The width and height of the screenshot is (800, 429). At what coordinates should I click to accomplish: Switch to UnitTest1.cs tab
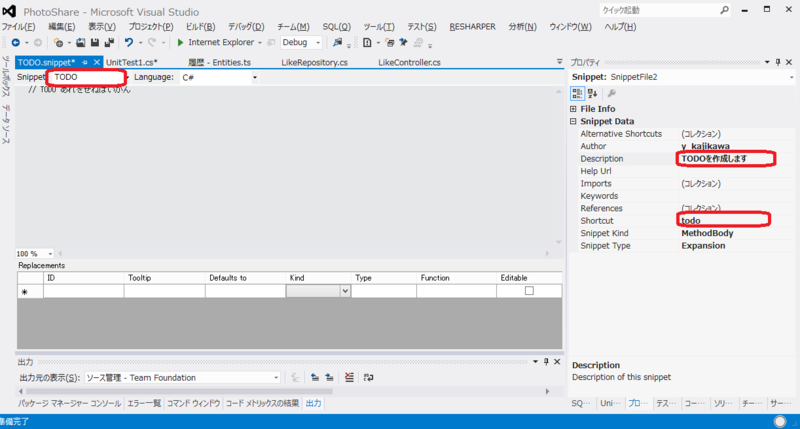132,62
